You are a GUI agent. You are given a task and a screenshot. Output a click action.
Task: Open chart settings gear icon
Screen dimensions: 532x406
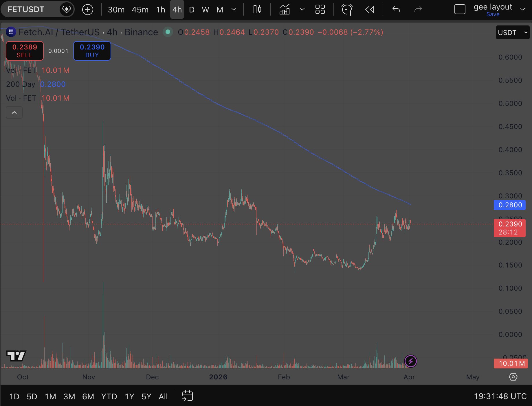point(513,377)
